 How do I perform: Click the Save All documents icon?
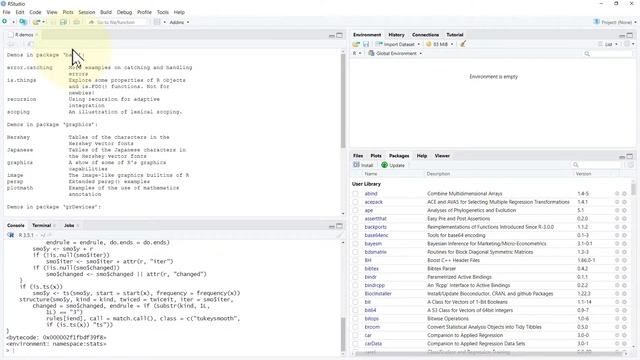[63, 22]
